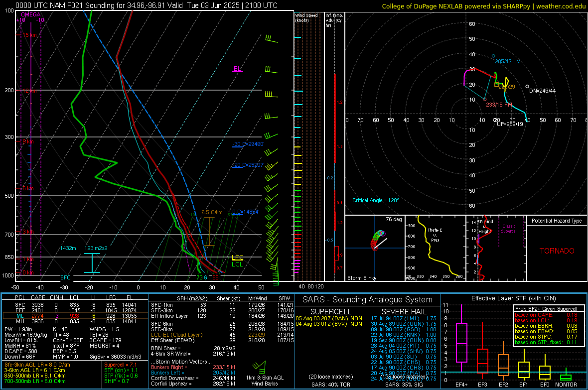Select the Prob EF2+ Given Supercell header
Screen dimensions: 588x390
tap(546, 309)
